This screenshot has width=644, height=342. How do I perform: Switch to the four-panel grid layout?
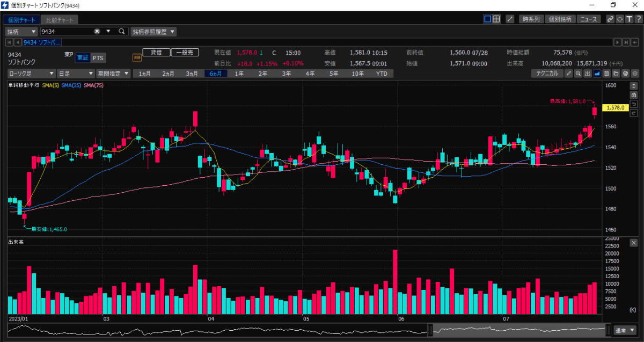496,19
